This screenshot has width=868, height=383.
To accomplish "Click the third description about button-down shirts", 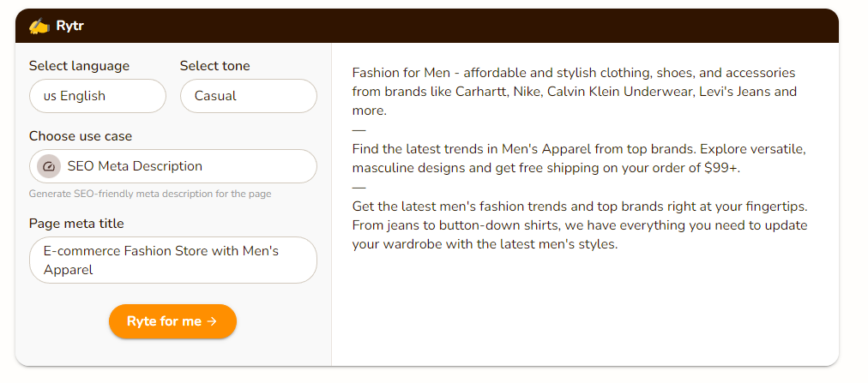I will (x=579, y=225).
